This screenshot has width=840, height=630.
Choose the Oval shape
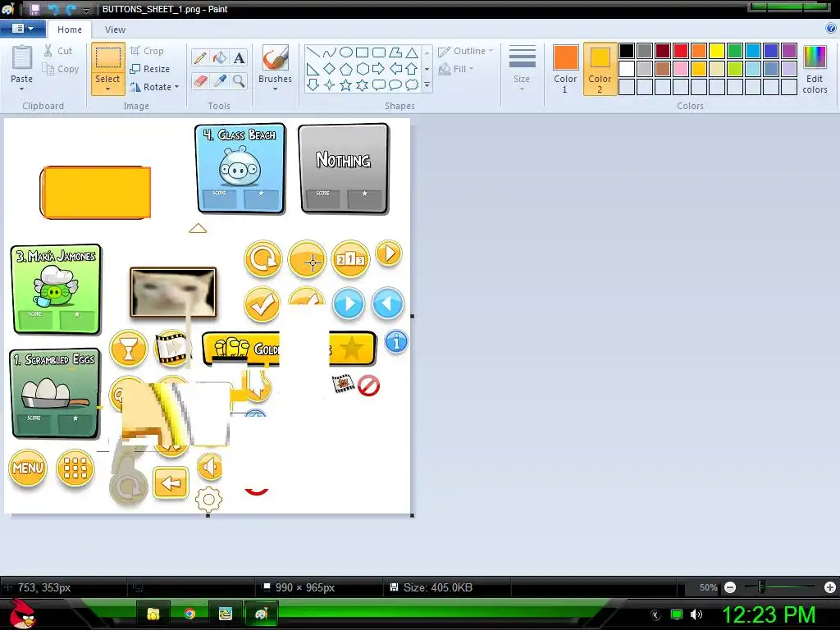coord(346,52)
